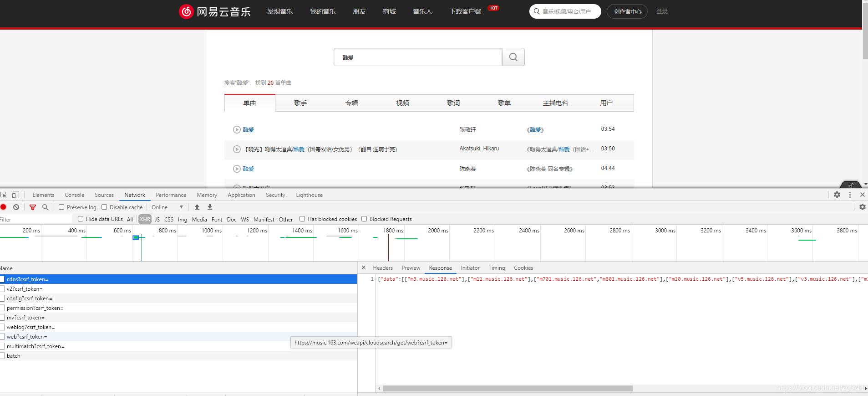Switch to the Sources panel tab
The image size is (868, 396).
click(x=104, y=195)
